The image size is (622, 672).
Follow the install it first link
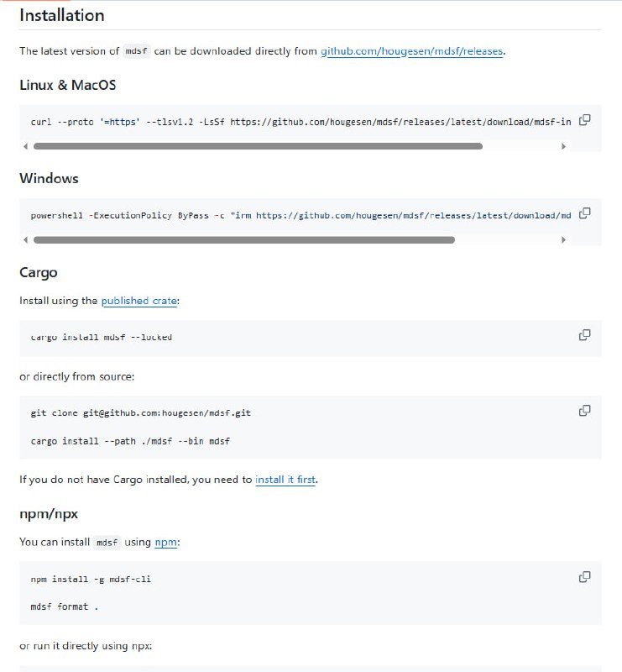(x=285, y=480)
